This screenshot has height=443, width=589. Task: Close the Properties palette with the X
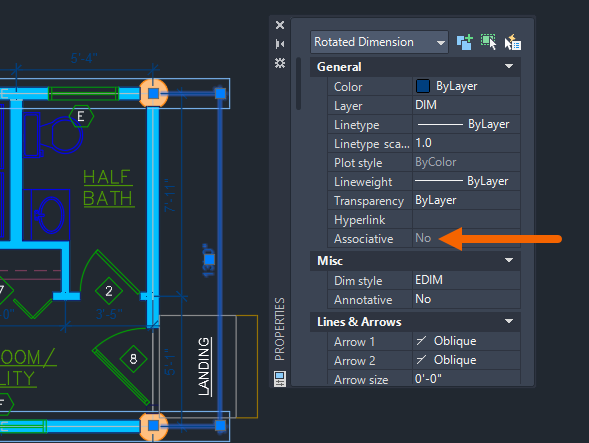tap(280, 25)
